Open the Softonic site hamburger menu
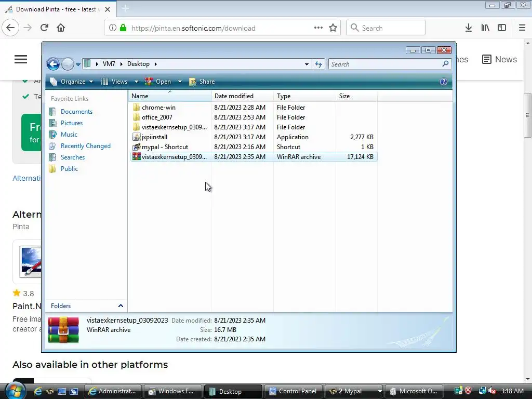Screen dimensions: 532x399 [21, 59]
